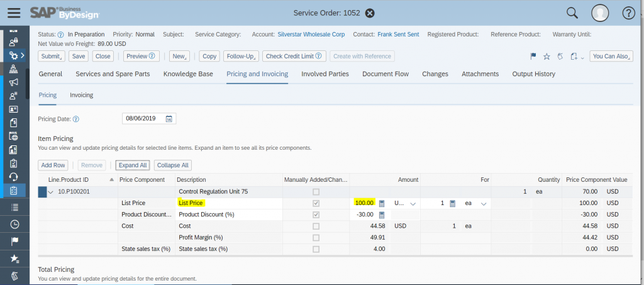This screenshot has width=644, height=285.
Task: Open calculator icon next to 100.00 amount
Action: click(382, 203)
